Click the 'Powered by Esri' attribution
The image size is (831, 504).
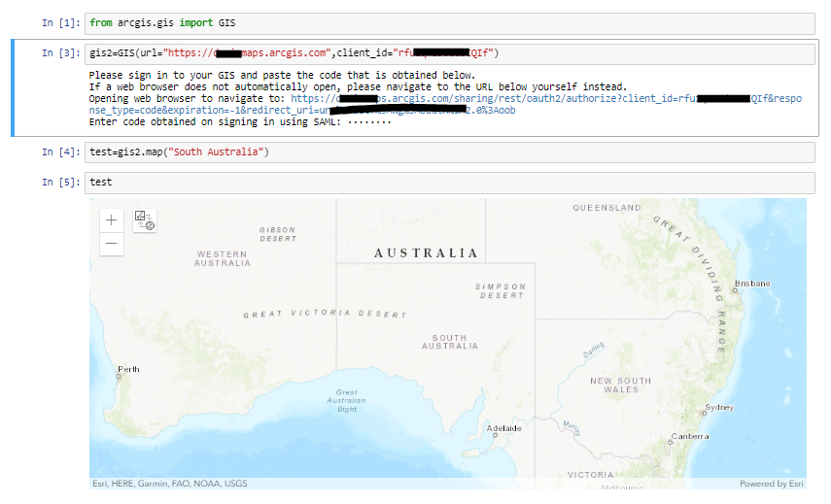coord(771,484)
